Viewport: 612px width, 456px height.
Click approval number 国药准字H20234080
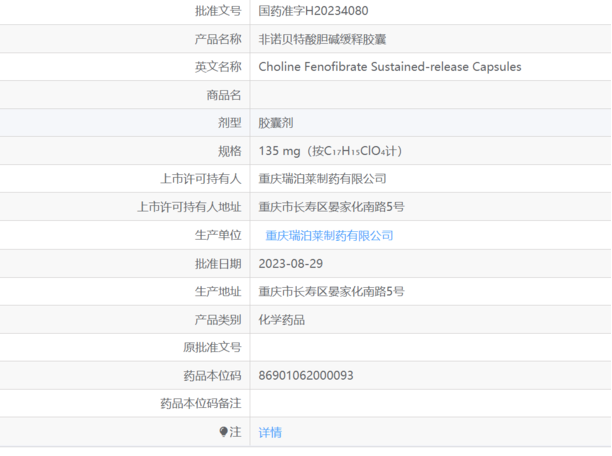(x=312, y=11)
